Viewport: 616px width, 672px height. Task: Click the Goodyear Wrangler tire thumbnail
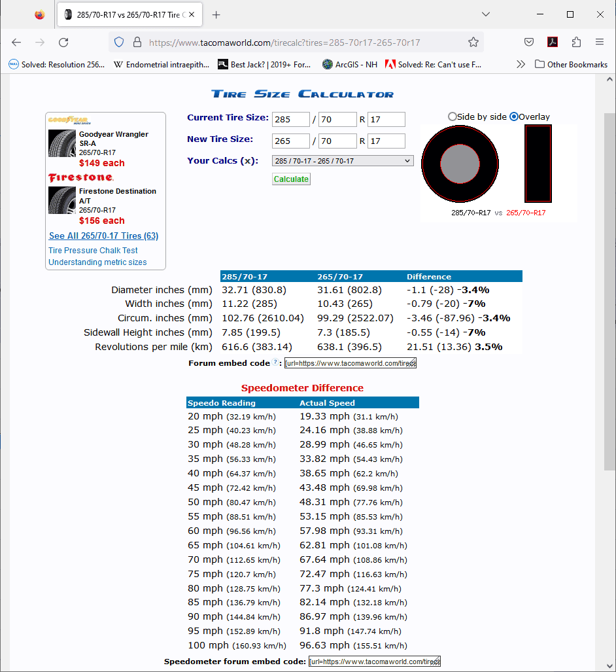coord(62,143)
